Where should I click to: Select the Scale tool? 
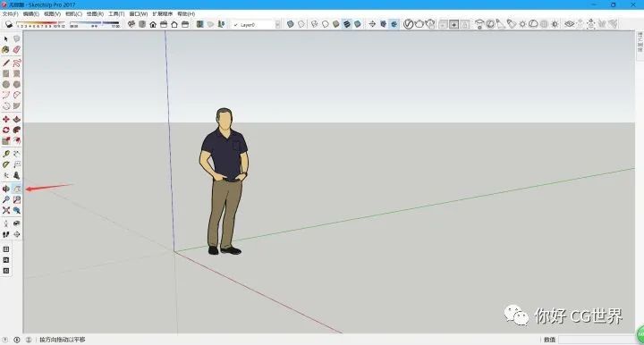pos(5,140)
